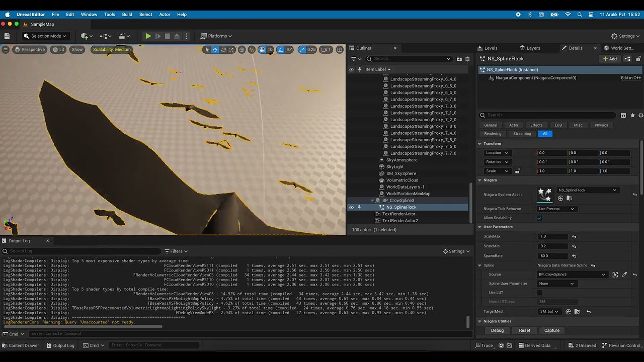Open the viewport hamburger options menu
The height and width of the screenshot is (362, 644).
(6, 49)
